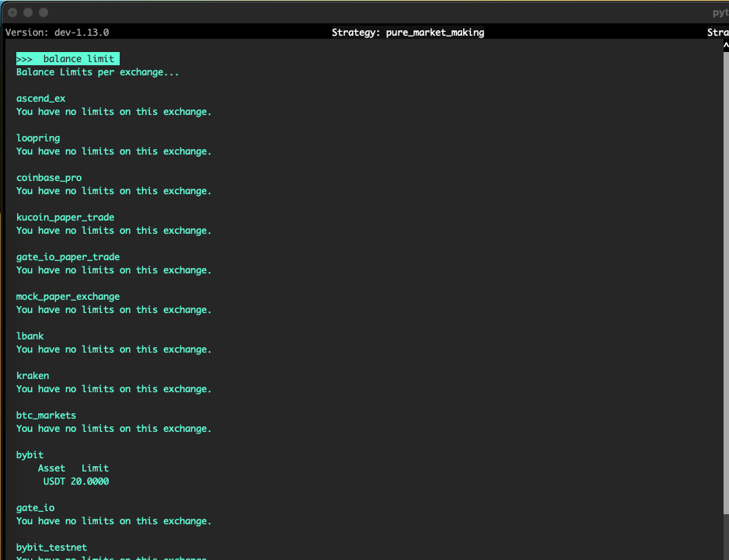
Task: Click the Limit column header under bybit
Action: coord(95,468)
